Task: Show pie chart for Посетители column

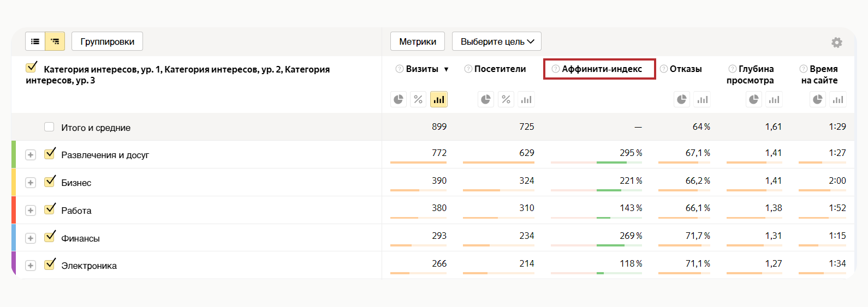Action: coord(486,99)
